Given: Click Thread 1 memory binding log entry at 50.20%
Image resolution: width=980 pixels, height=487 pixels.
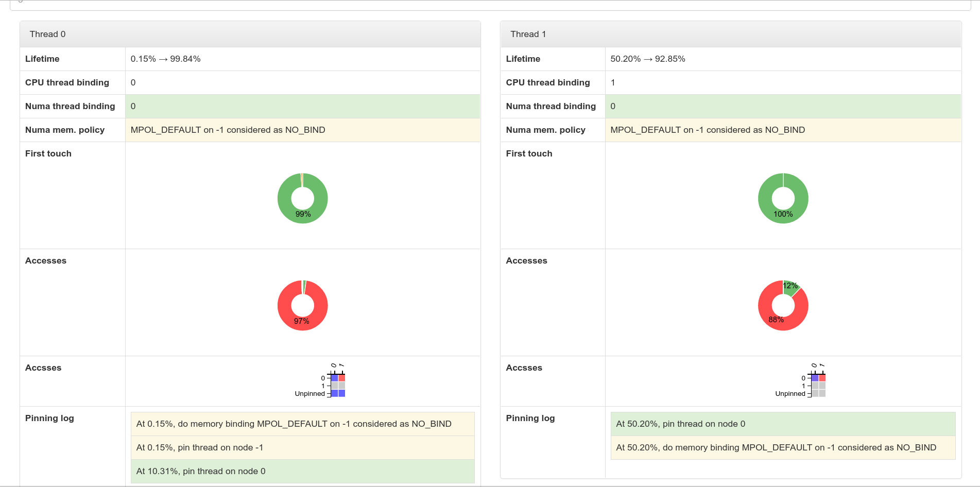Looking at the screenshot, I should tap(782, 447).
